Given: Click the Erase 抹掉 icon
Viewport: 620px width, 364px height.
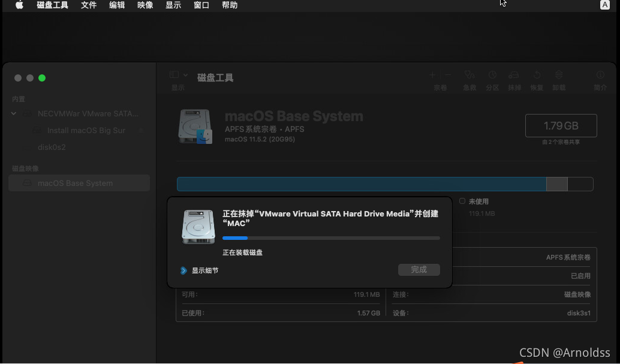Looking at the screenshot, I should [514, 75].
